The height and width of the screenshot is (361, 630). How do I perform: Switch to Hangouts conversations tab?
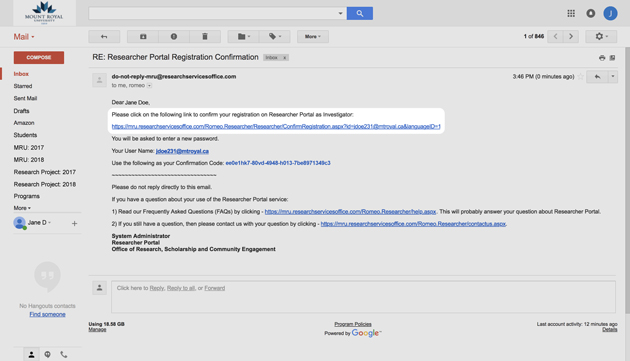[47, 355]
